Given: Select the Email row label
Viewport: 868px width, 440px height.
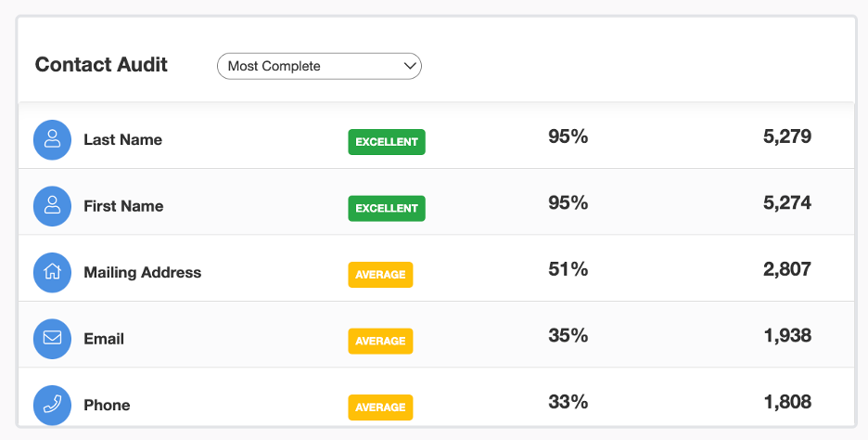Looking at the screenshot, I should (104, 339).
